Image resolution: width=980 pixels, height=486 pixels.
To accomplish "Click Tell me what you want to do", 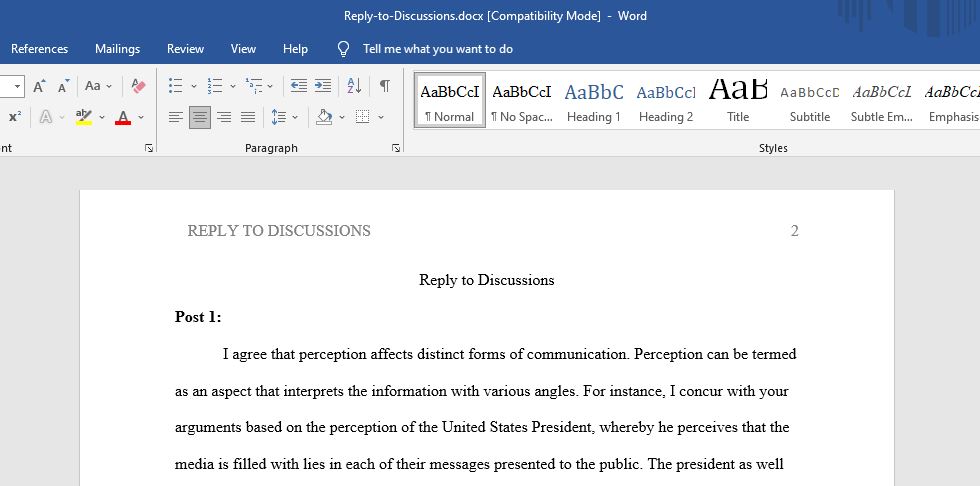I will point(438,49).
